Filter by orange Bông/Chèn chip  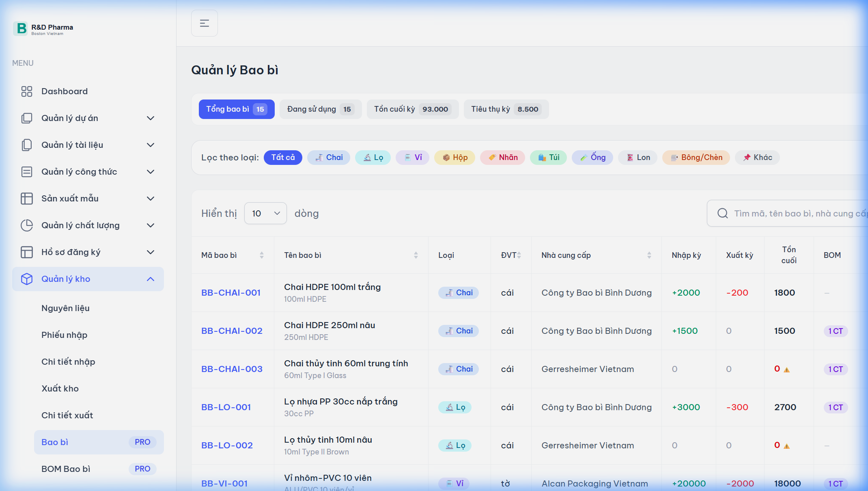(696, 158)
